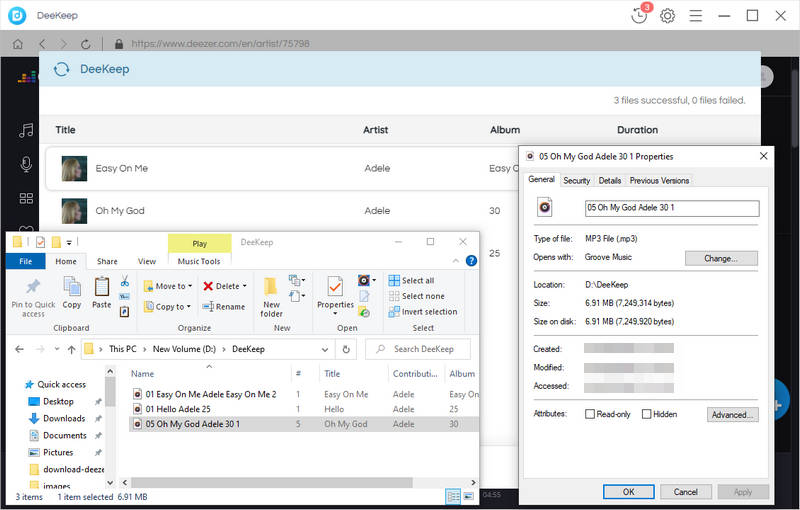The width and height of the screenshot is (800, 510).
Task: Open the Properties button dropdown arrow
Action: coord(335,313)
